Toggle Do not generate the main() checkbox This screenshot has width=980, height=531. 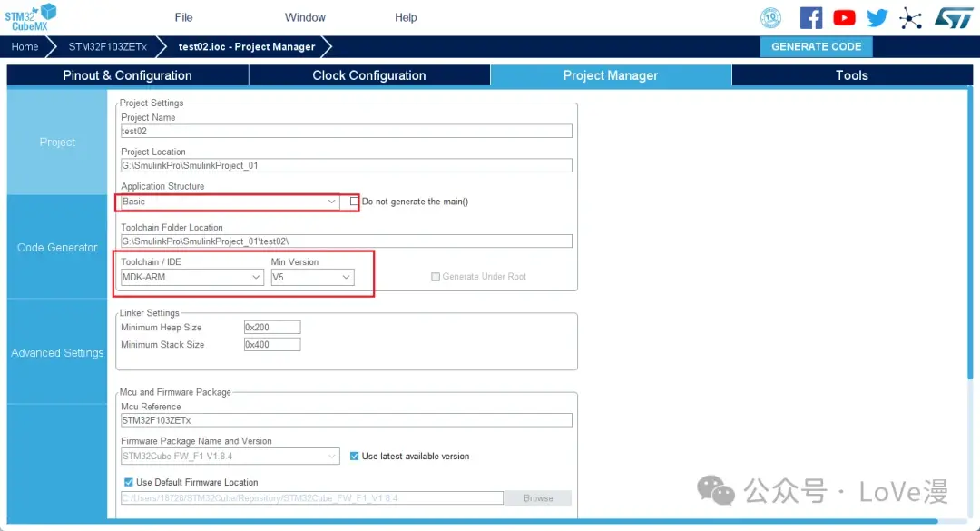click(x=355, y=202)
